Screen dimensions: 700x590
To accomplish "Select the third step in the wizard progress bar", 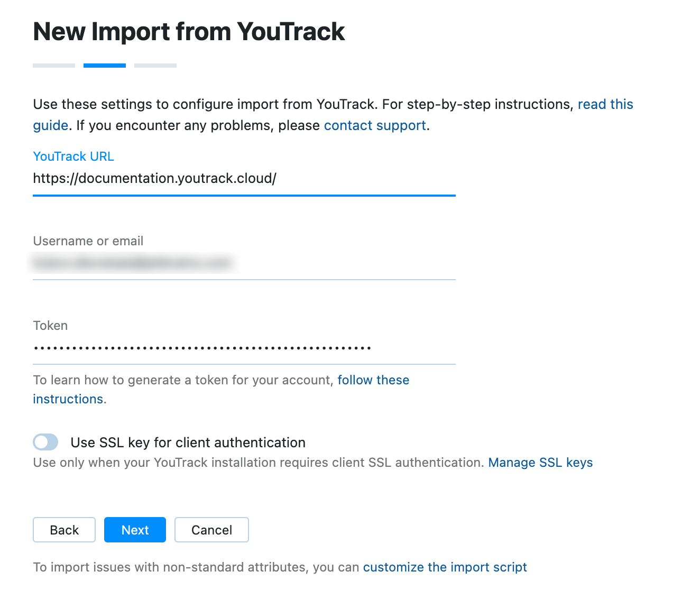I will click(155, 65).
